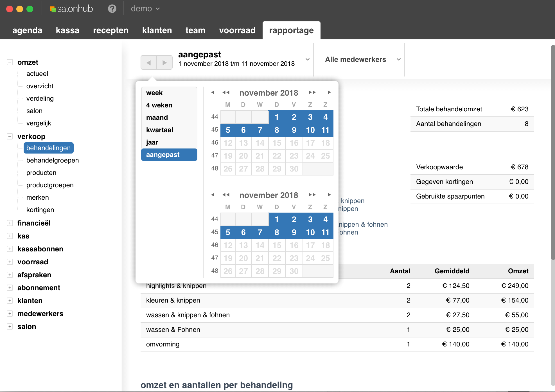Click previous year double arrow in top calendar
This screenshot has width=555, height=392.
tap(226, 93)
